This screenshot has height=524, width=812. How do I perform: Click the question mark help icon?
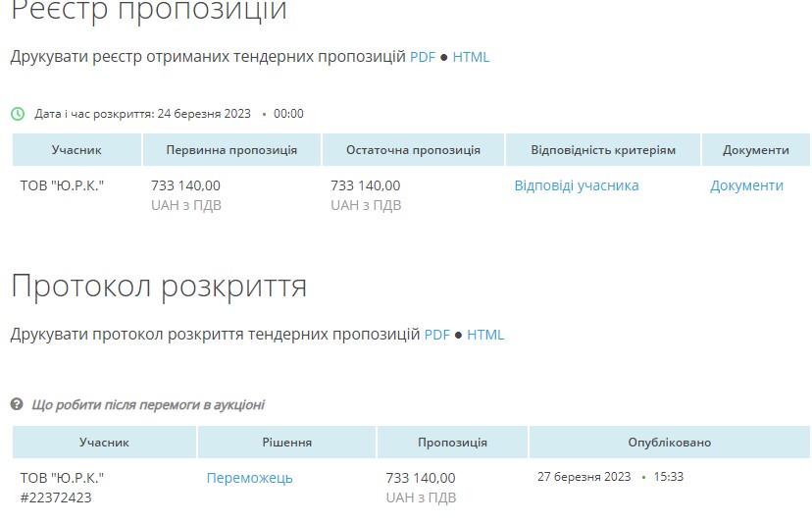pyautogui.click(x=17, y=404)
